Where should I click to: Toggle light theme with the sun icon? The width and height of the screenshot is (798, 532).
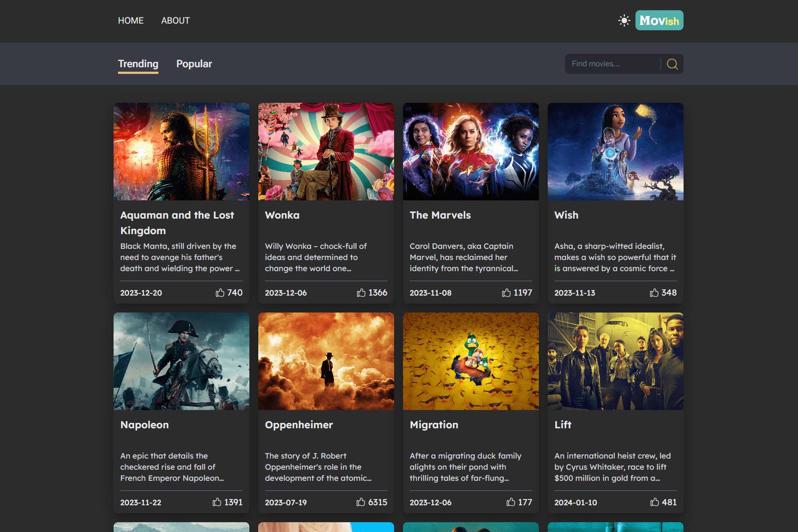click(624, 20)
